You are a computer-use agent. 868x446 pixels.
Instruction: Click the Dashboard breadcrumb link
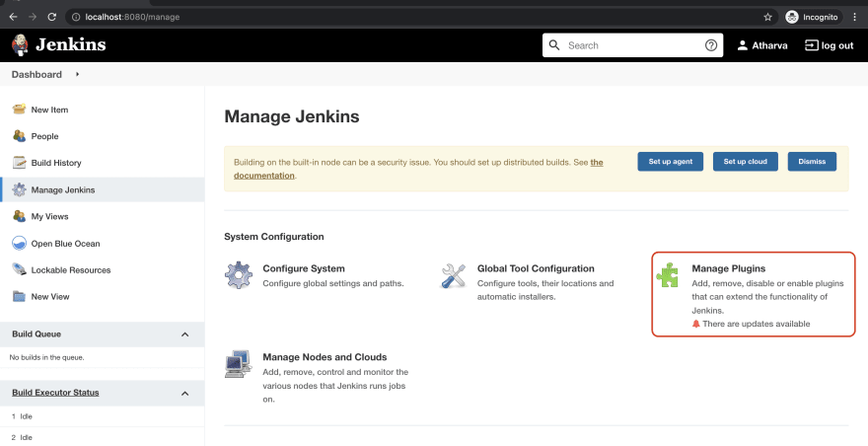[x=36, y=74]
